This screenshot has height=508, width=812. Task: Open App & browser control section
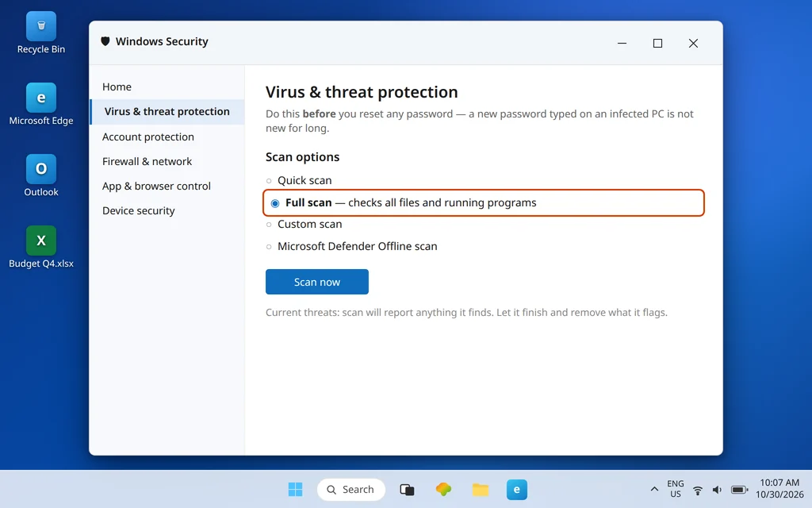tap(167, 186)
